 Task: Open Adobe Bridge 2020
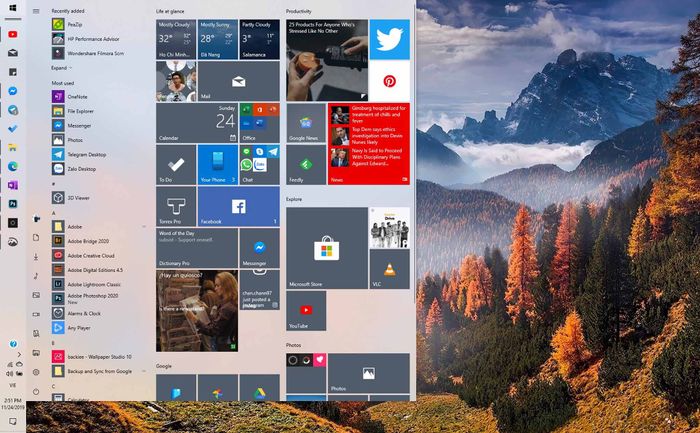(99, 241)
